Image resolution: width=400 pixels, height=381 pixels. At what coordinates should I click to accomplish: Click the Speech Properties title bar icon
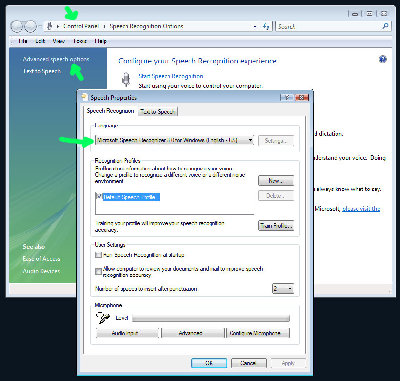point(84,97)
